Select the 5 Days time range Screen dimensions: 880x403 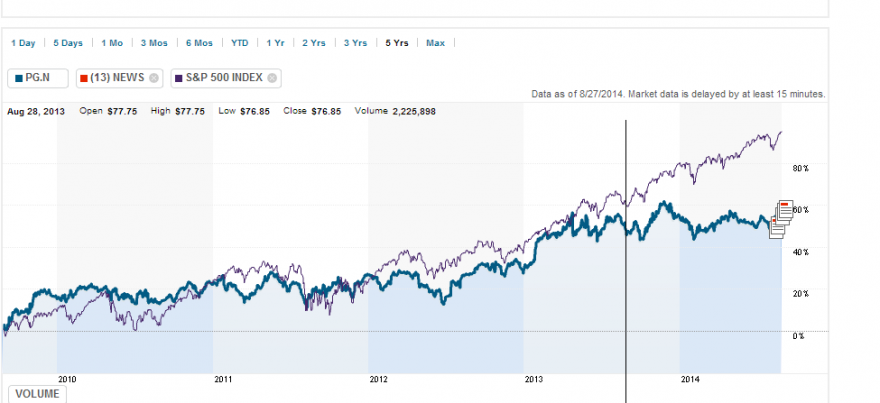pyautogui.click(x=68, y=43)
